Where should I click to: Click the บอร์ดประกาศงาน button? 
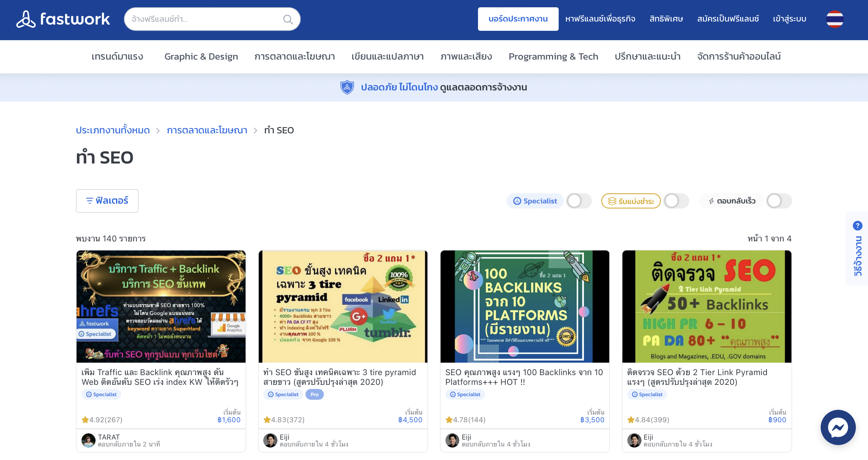click(x=518, y=19)
